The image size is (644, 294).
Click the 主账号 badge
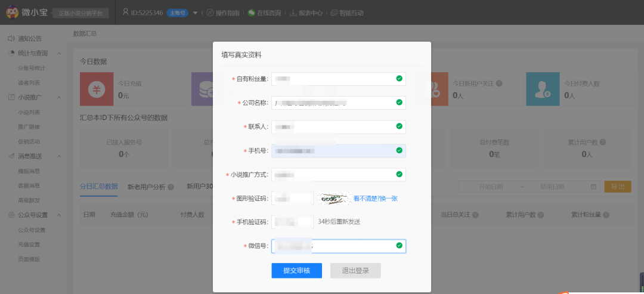click(x=178, y=13)
